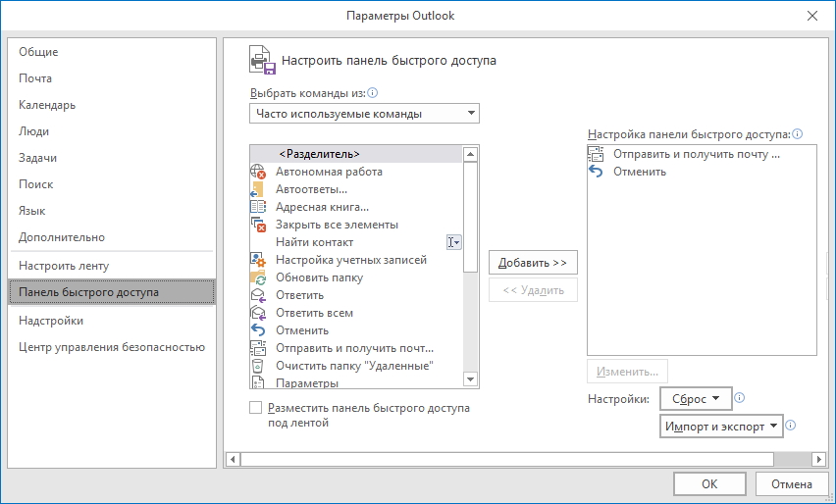Switch to the Календарь category

pos(112,105)
